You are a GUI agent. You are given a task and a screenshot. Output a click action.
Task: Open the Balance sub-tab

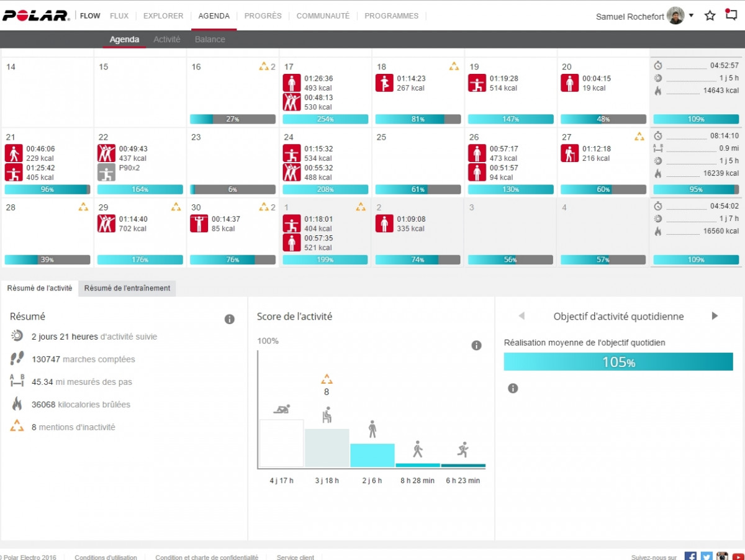tap(210, 39)
